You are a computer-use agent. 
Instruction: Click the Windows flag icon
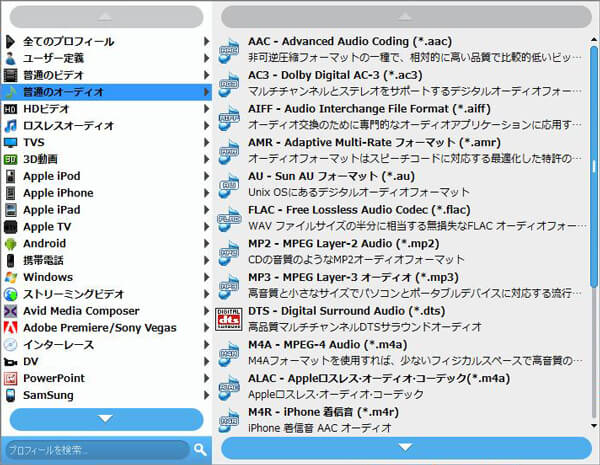pyautogui.click(x=10, y=277)
